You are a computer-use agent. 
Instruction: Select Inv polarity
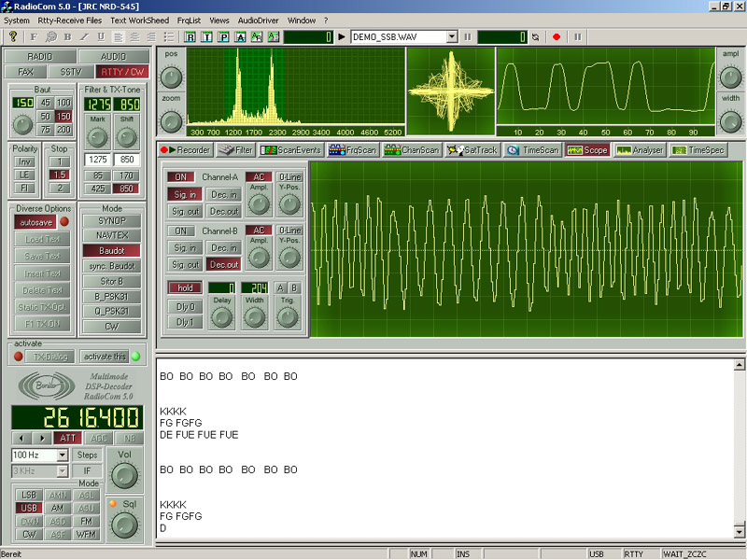pyautogui.click(x=24, y=161)
